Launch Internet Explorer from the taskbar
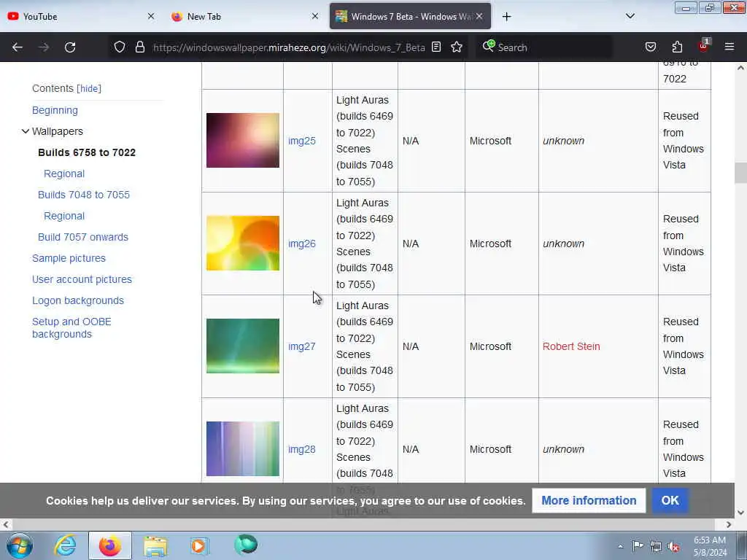This screenshot has height=560, width=747. [x=65, y=545]
